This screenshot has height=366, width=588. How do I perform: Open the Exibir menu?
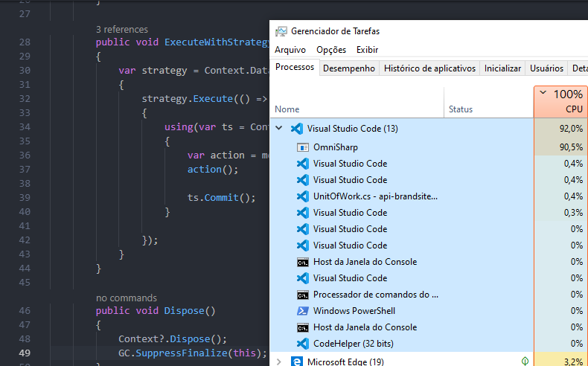point(367,50)
